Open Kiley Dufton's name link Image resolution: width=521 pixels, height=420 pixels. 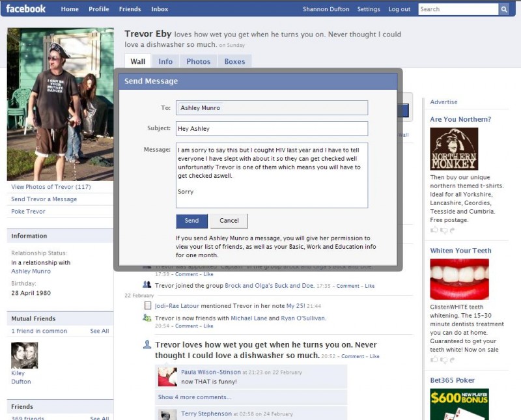tap(21, 378)
